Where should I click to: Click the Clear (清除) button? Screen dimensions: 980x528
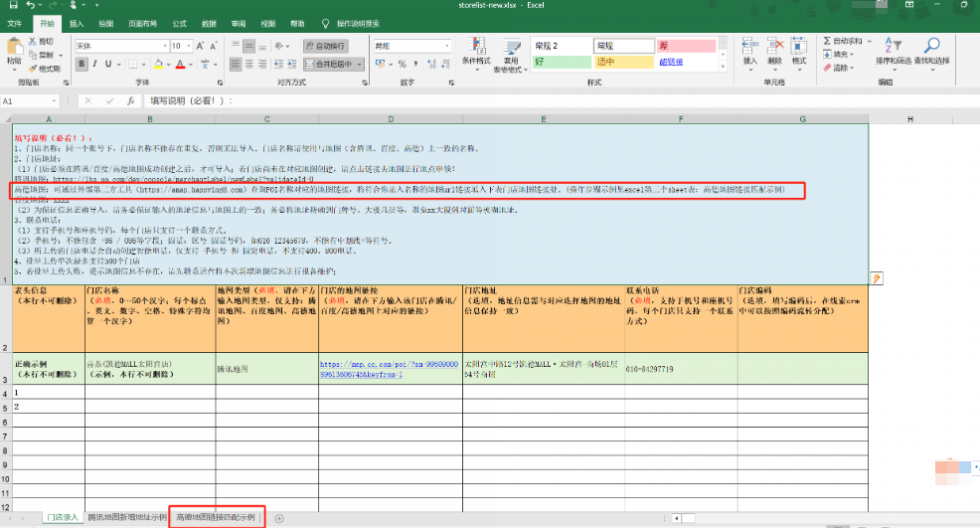838,68
